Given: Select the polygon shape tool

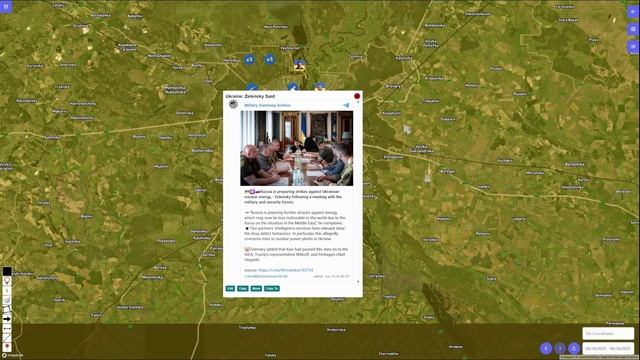Looking at the screenshot, I should point(7,309).
